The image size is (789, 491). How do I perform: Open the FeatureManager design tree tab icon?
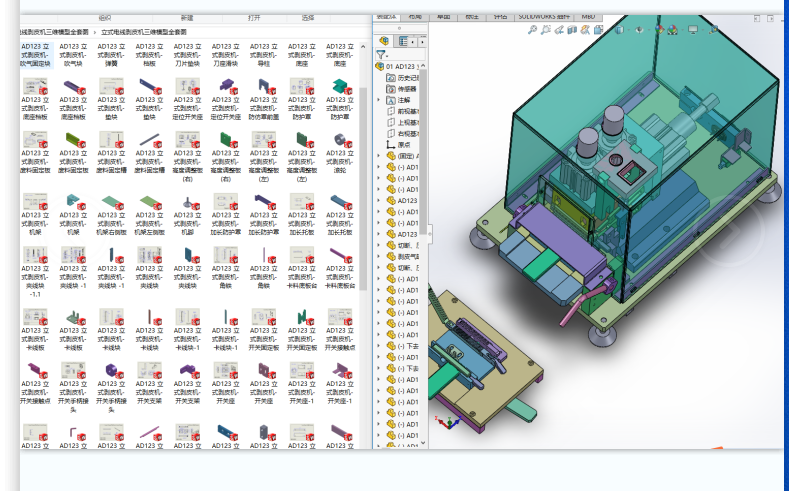(384, 41)
